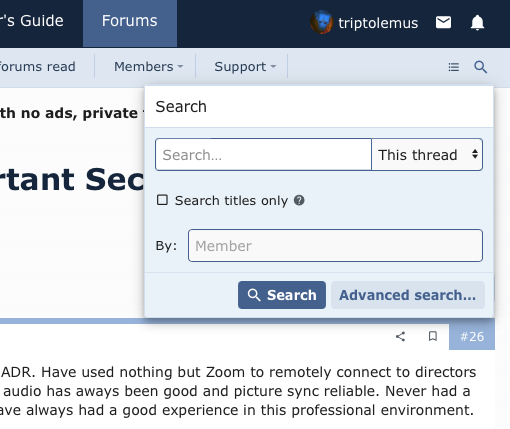Open the alerts bell icon
This screenshot has width=510, height=429.
click(477, 23)
